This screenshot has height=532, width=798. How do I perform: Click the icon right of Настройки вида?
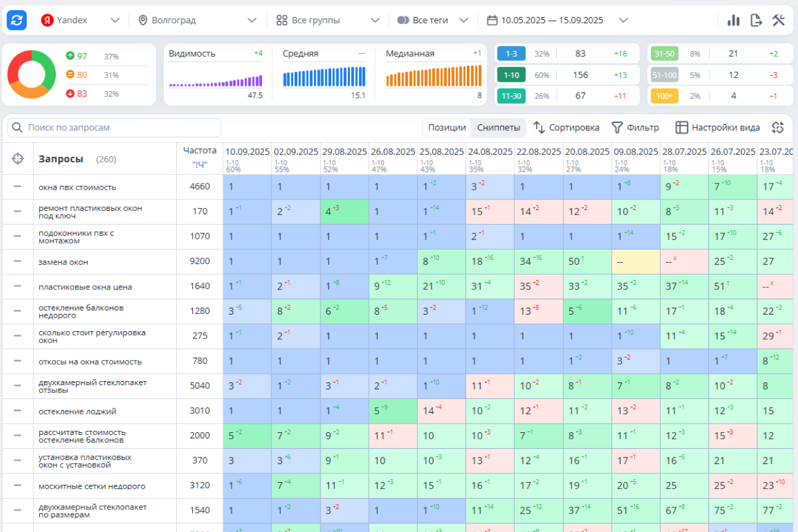(x=778, y=128)
